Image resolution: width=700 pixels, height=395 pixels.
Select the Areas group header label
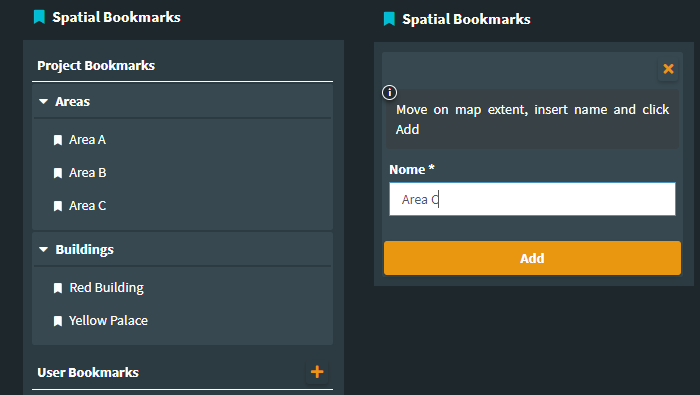[72, 102]
